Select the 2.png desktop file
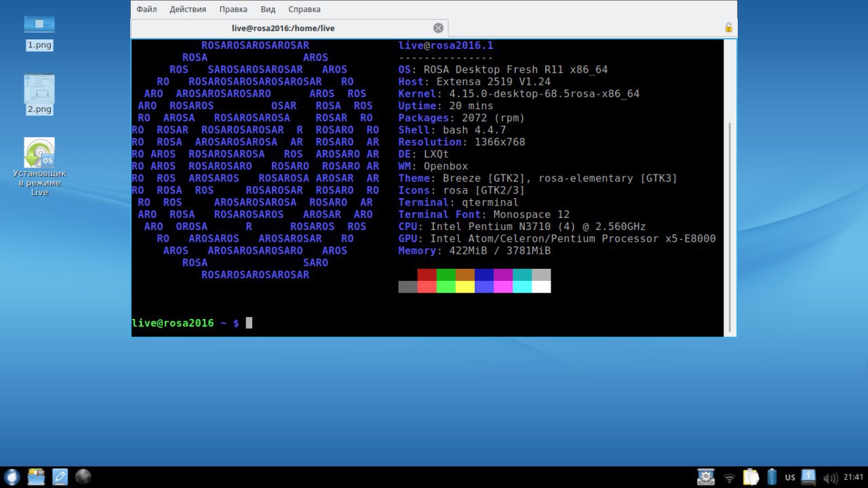This screenshot has width=868, height=488. 39,95
